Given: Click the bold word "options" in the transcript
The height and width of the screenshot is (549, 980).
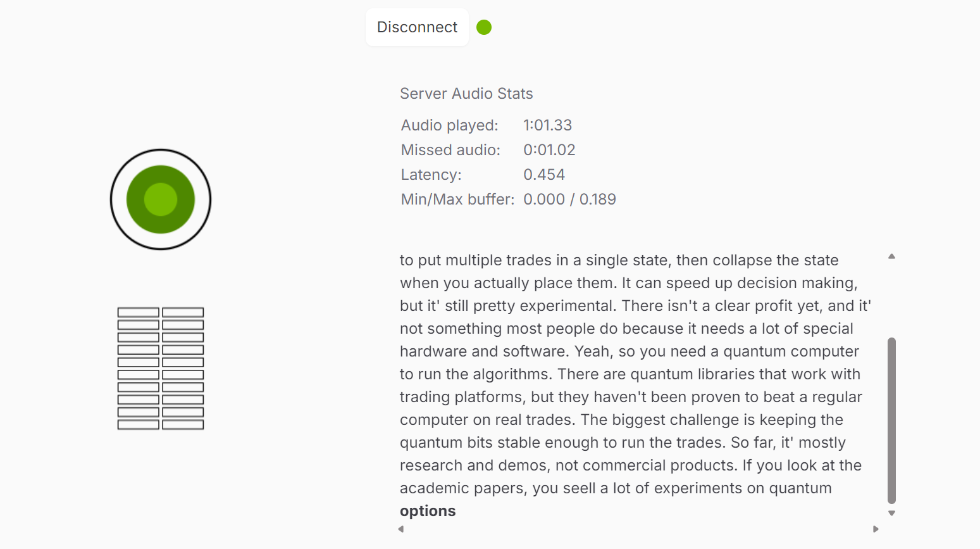Looking at the screenshot, I should (x=428, y=511).
